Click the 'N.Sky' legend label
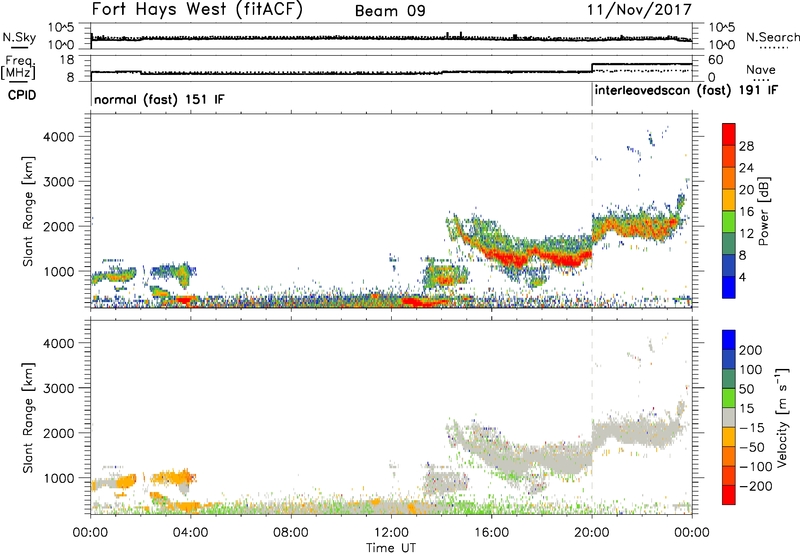The height and width of the screenshot is (554, 800). 19,37
